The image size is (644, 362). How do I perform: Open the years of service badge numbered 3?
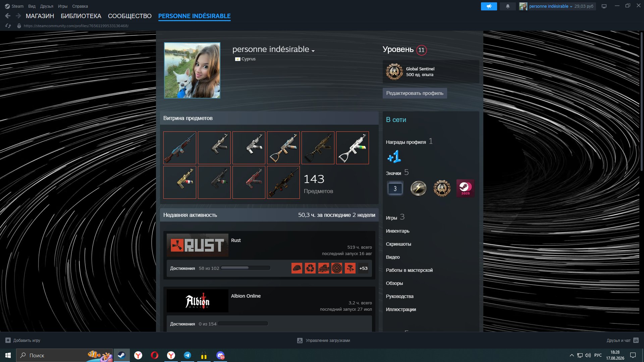395,188
